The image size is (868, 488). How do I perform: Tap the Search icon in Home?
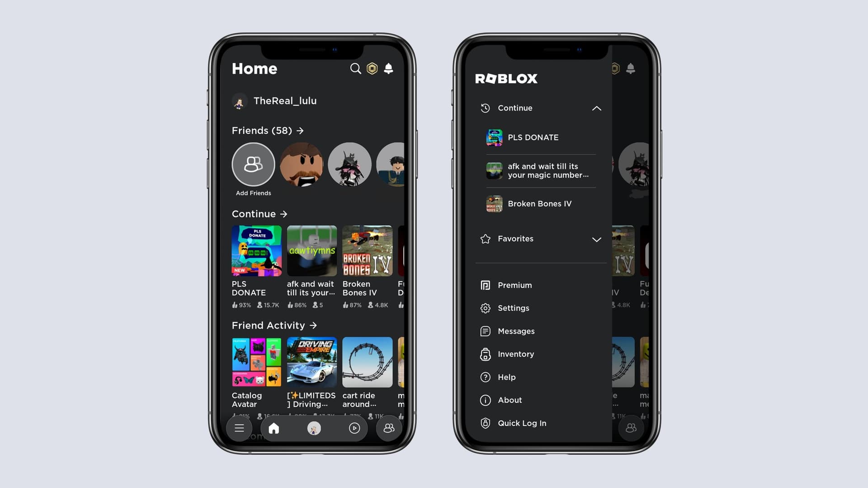click(355, 69)
